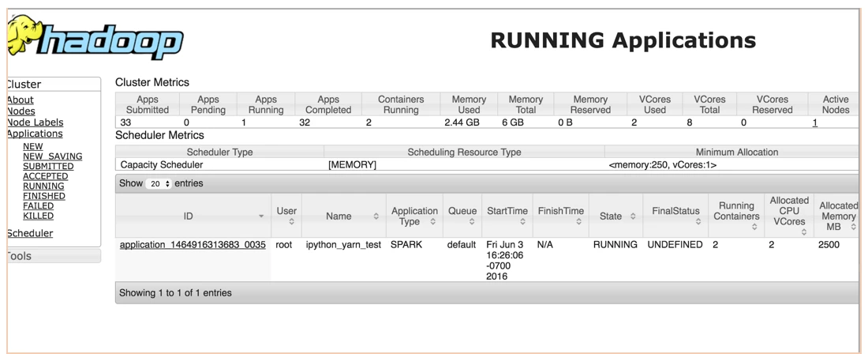868x354 pixels.
Task: Sort the User column
Action: [x=291, y=222]
